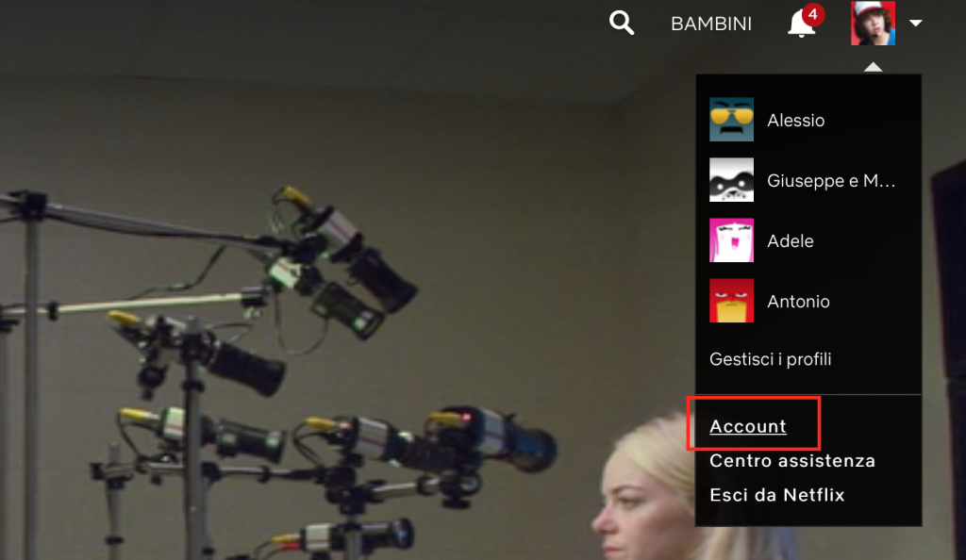The height and width of the screenshot is (560, 966).
Task: Select Alessio's sunglasses avatar icon
Action: click(x=731, y=120)
